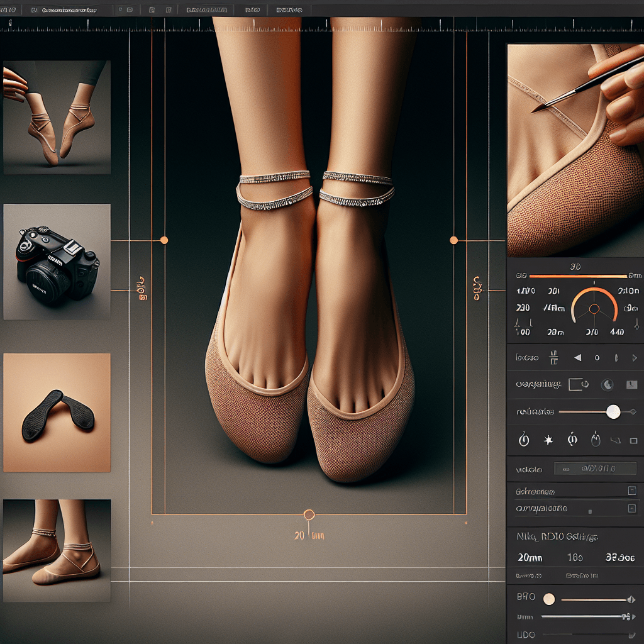Select the orange crop handle on left edge
Screen dimensions: 644x644
click(x=164, y=240)
